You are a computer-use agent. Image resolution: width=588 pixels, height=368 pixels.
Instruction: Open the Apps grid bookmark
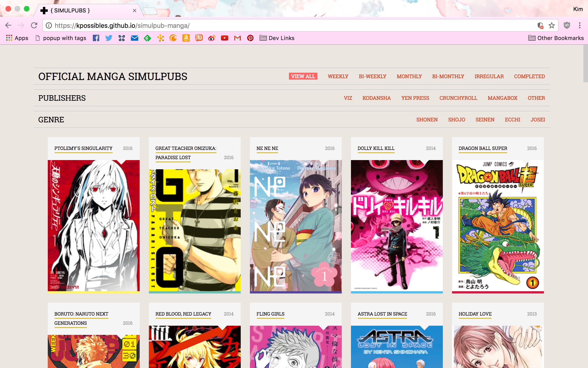[17, 38]
